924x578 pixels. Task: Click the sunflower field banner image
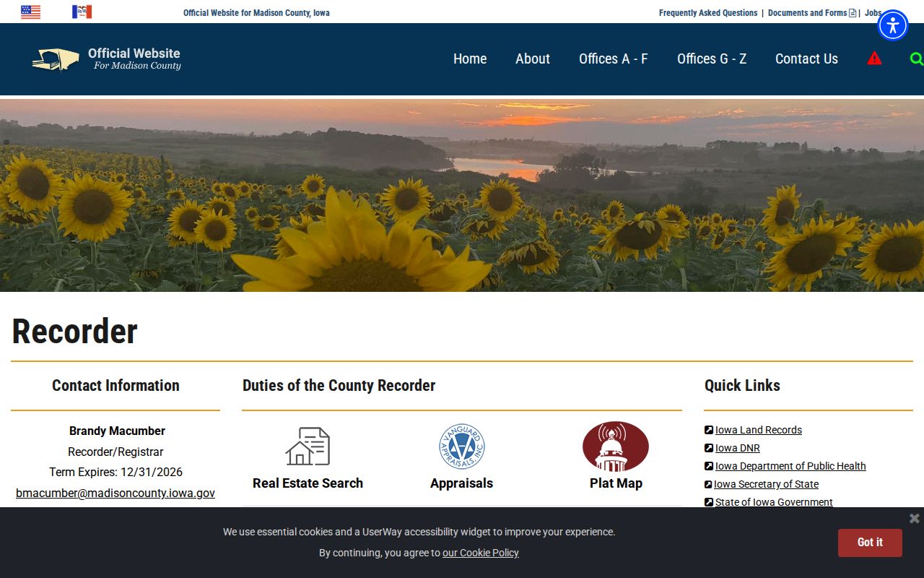pyautogui.click(x=462, y=195)
